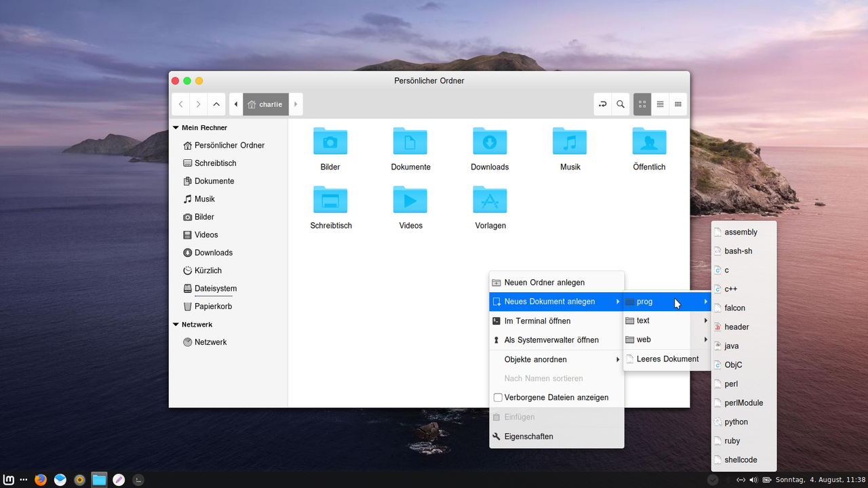This screenshot has height=488, width=868.
Task: Pick the ruby template
Action: (744, 441)
